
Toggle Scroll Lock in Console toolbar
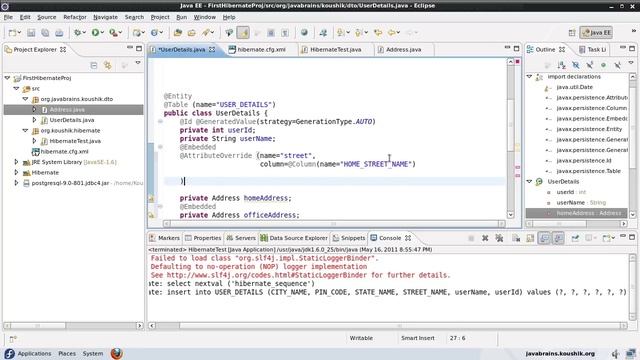pyautogui.click(x=530, y=238)
